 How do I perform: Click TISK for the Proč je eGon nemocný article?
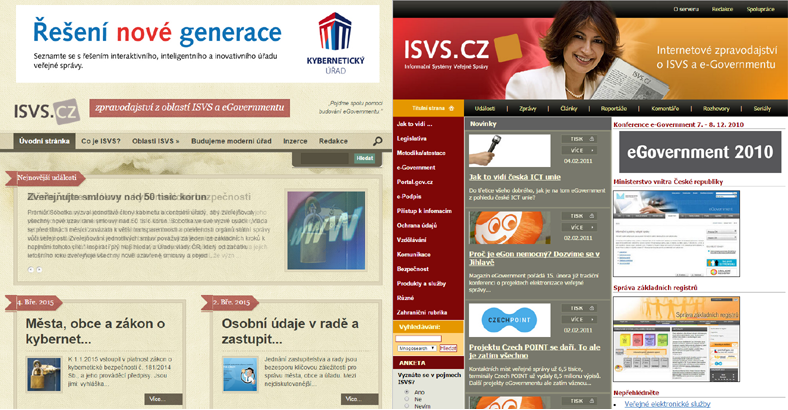[579, 216]
